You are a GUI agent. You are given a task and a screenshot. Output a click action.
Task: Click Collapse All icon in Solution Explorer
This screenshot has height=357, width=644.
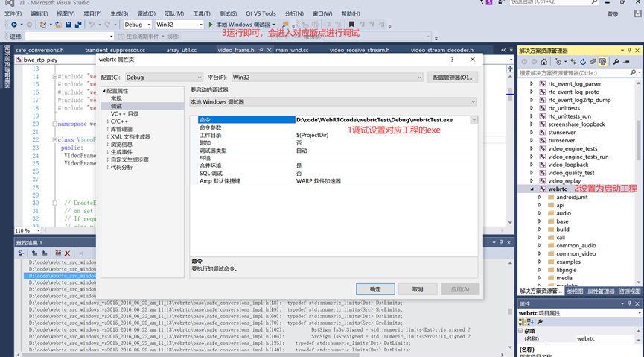click(x=593, y=62)
